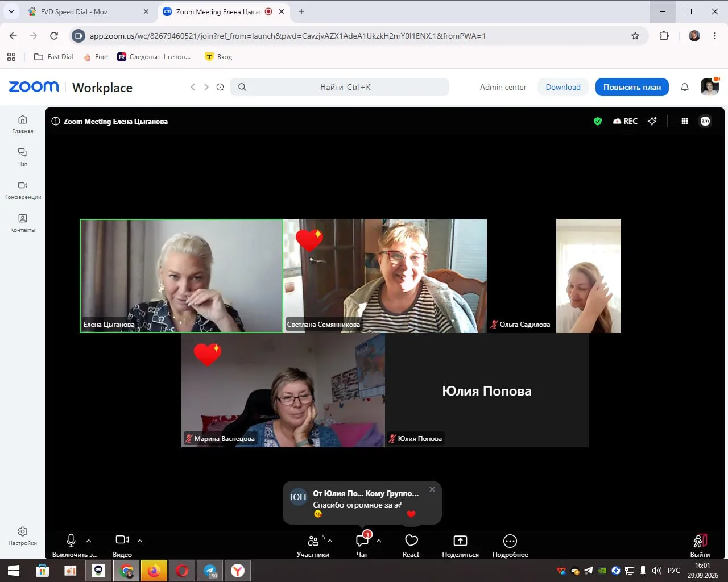Click Поделиться to share the screen

pos(460,545)
